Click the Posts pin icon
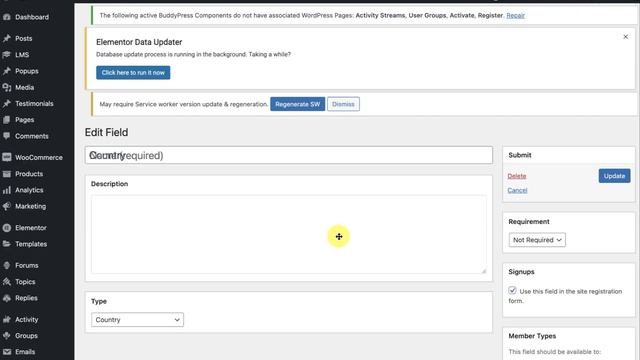Image resolution: width=640 pixels, height=360 pixels. (x=7, y=38)
